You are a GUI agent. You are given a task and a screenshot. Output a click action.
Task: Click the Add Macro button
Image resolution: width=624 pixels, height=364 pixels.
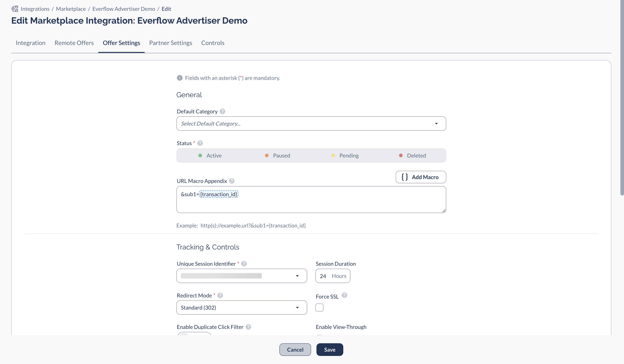[x=421, y=177]
